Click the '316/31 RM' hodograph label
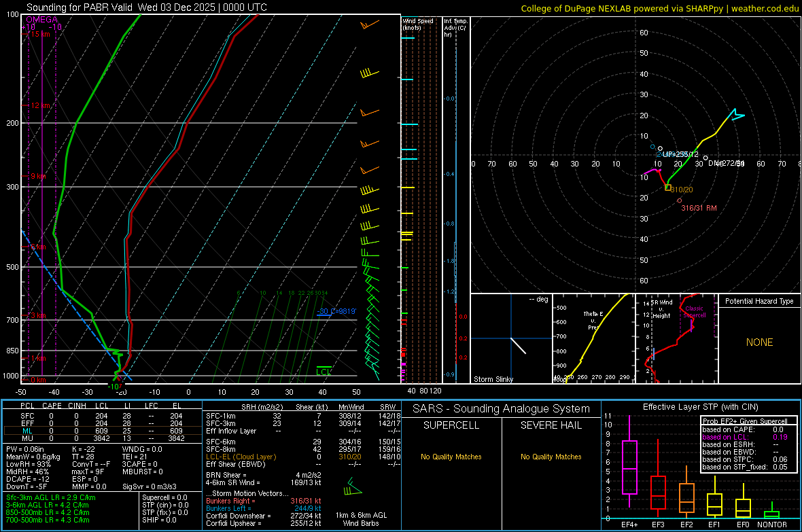Viewport: 802px width, 532px height. [699, 208]
